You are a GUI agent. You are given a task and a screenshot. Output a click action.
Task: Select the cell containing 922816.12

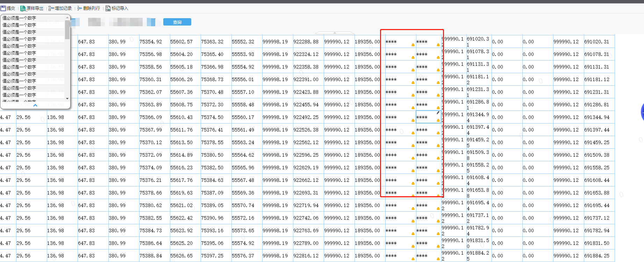click(306, 256)
